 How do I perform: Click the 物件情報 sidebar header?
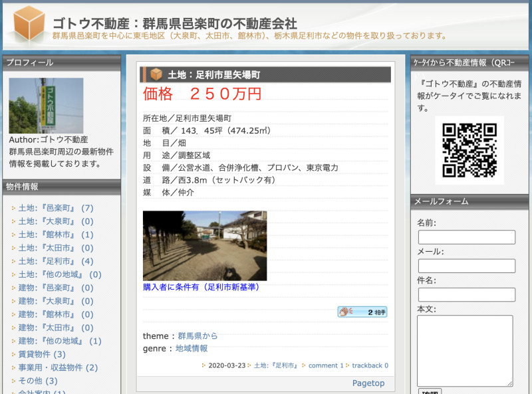[x=61, y=187]
